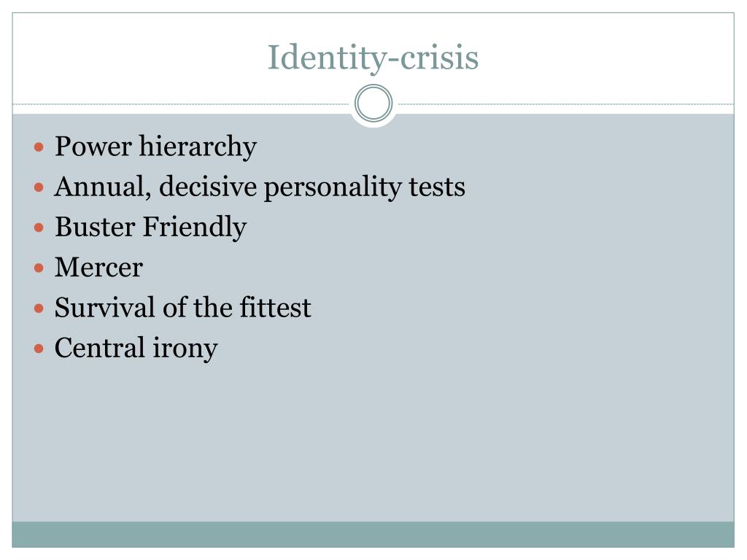Screen dimensions: 747x560
Task: Click the word personality in second bullet
Action: [333, 187]
